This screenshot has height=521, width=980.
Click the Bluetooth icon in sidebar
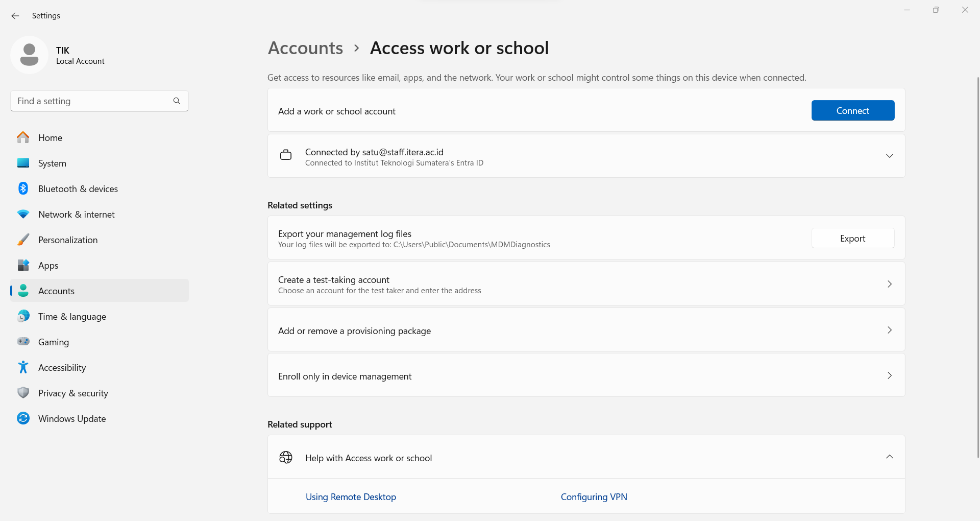pos(23,188)
